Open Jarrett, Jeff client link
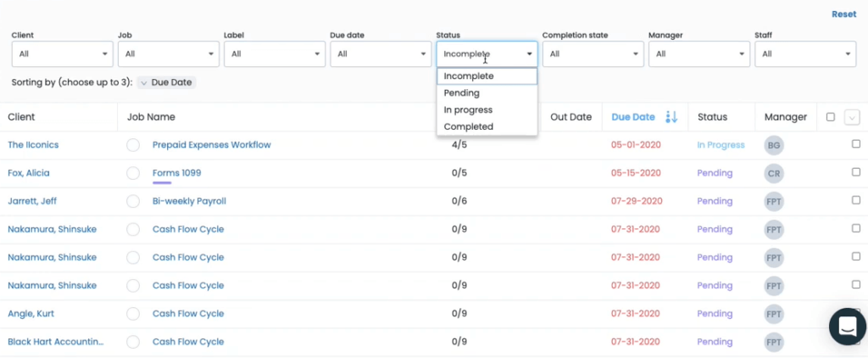The height and width of the screenshot is (358, 868). point(32,201)
